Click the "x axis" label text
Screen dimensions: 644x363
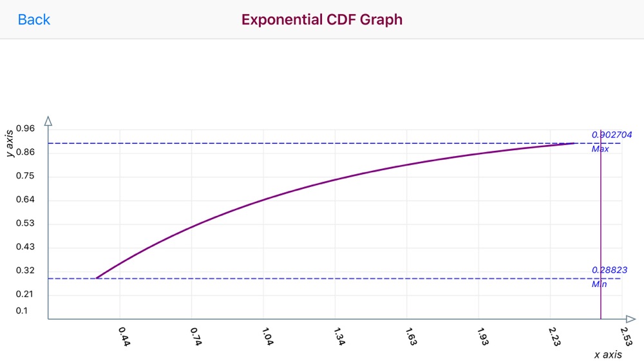coord(608,355)
